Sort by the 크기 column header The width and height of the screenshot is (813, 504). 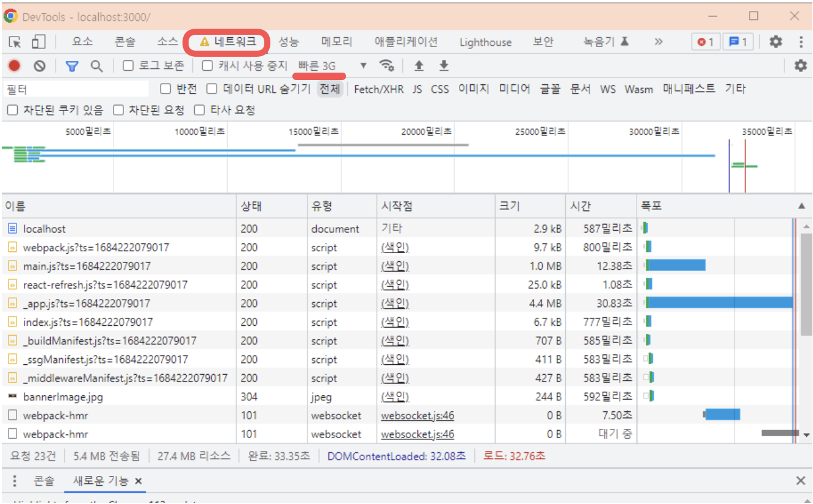[530, 206]
